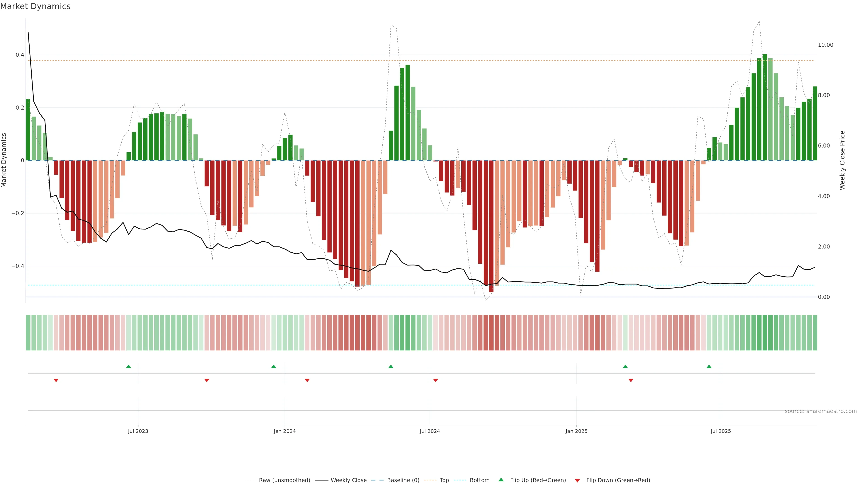Click the red flip-down triangle just after Jan 2024
868x488 pixels.
[x=307, y=380]
